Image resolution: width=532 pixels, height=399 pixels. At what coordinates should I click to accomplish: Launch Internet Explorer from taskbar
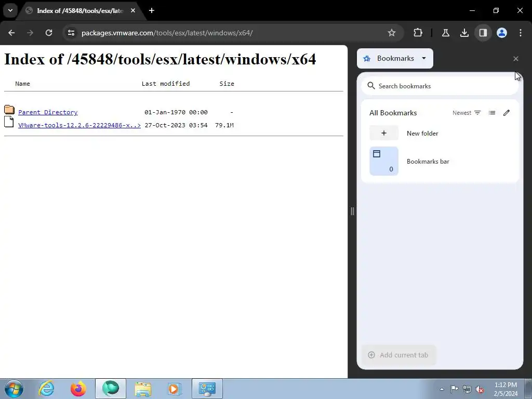[46, 389]
